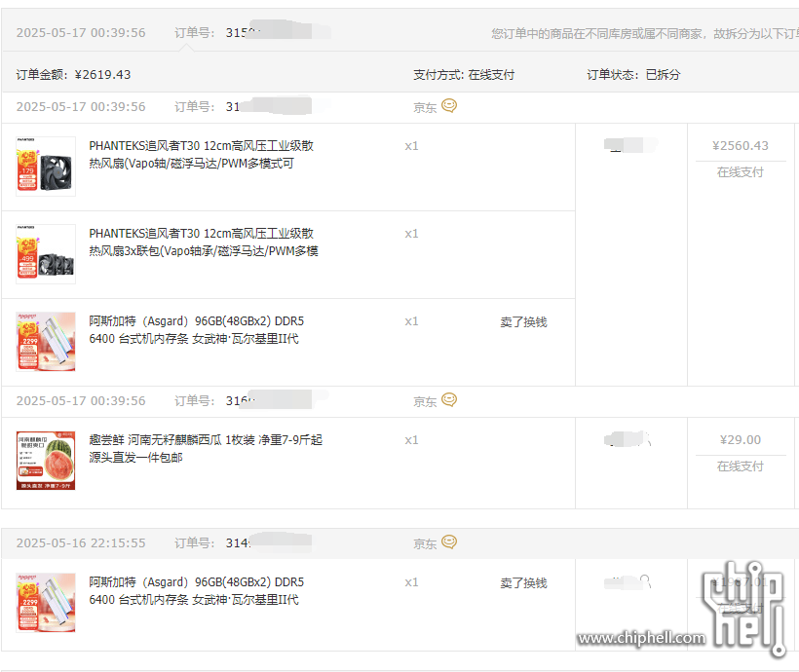The height and width of the screenshot is (672, 799).
Task: Open Asgard 96GB DDR5 title below the T30 3x pack
Action: 197,329
